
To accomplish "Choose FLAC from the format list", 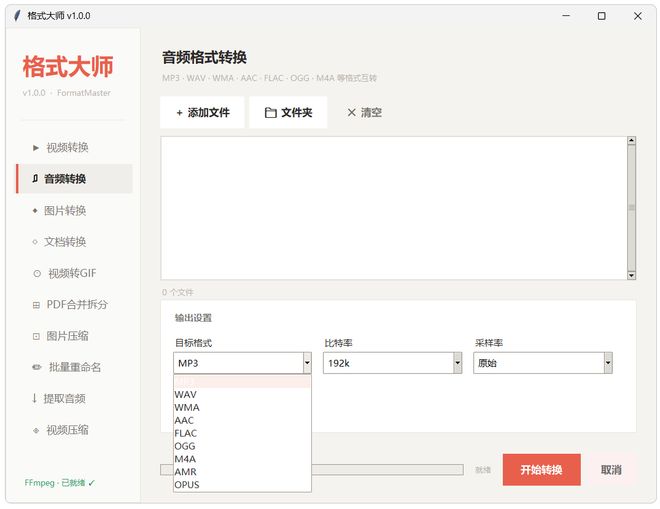I will pos(242,433).
